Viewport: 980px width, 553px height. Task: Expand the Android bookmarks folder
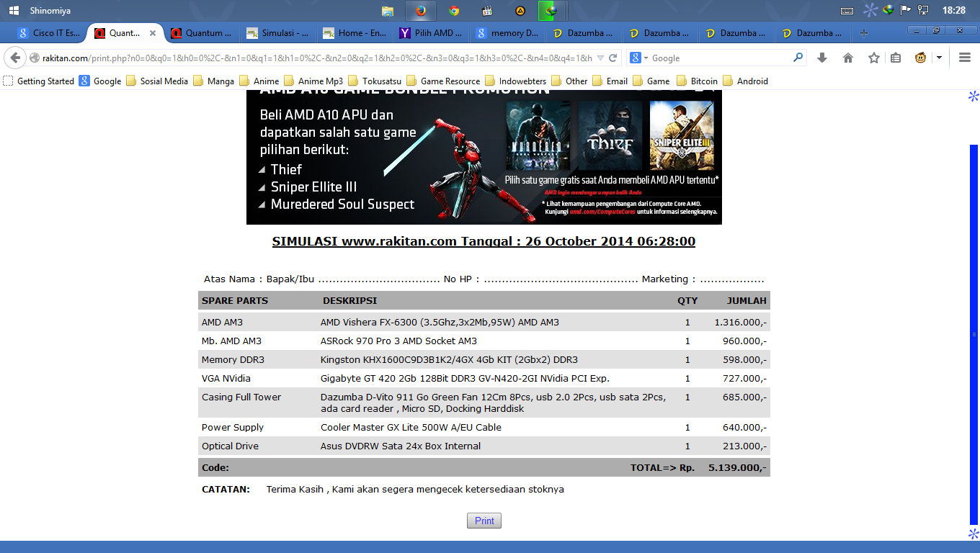745,81
